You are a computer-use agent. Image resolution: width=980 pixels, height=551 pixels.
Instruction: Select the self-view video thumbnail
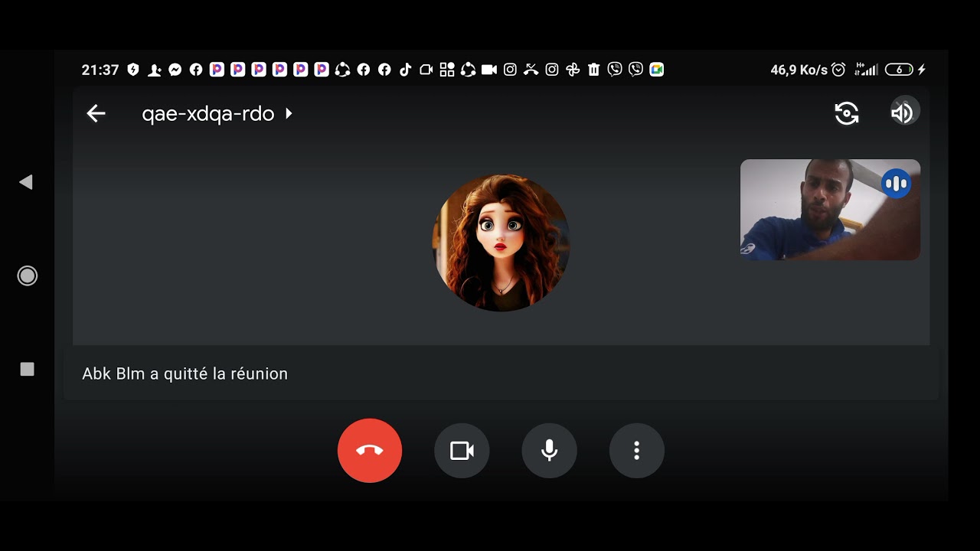pos(830,210)
